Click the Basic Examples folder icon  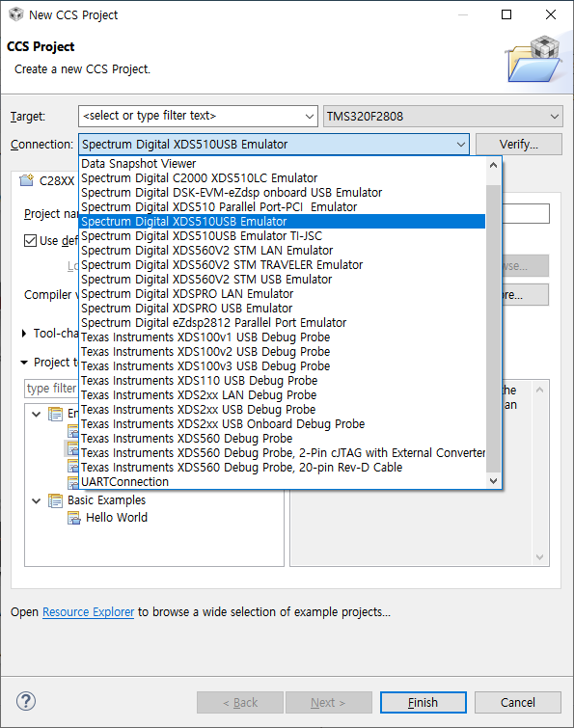(x=55, y=500)
